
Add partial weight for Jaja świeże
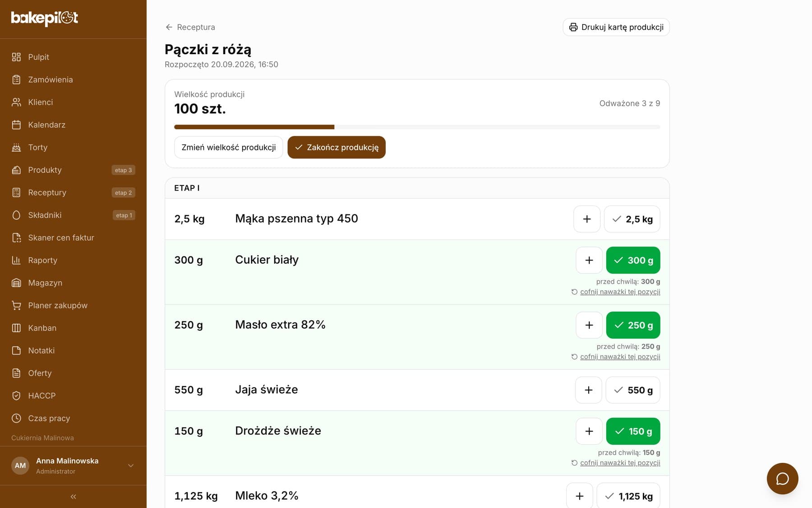pyautogui.click(x=589, y=390)
